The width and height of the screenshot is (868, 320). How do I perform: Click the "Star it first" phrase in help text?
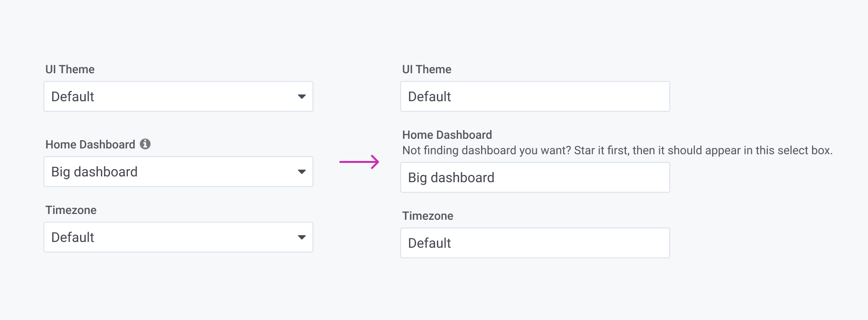tap(601, 150)
